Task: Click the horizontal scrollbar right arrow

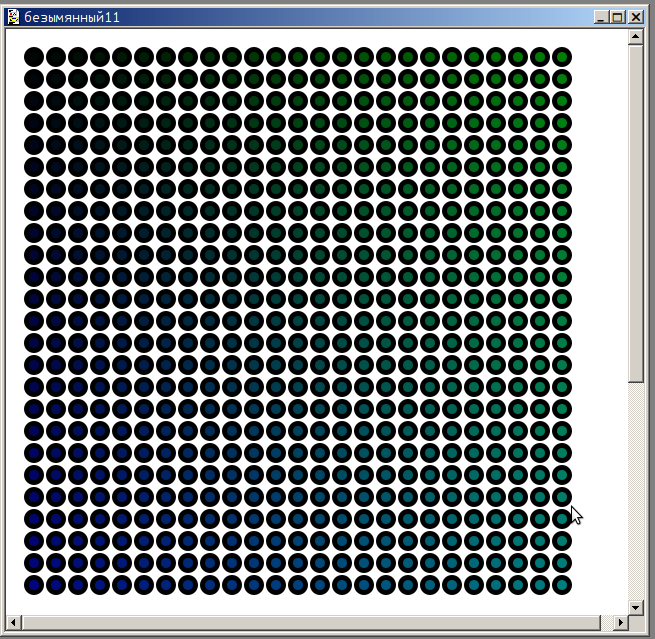Action: pyautogui.click(x=620, y=623)
